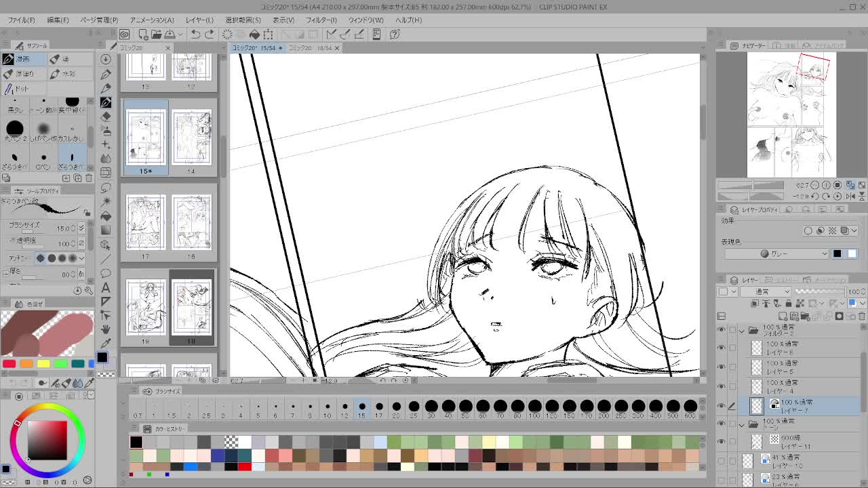Image resolution: width=868 pixels, height=488 pixels.
Task: Create a new canvas with New icon
Action: point(144,34)
